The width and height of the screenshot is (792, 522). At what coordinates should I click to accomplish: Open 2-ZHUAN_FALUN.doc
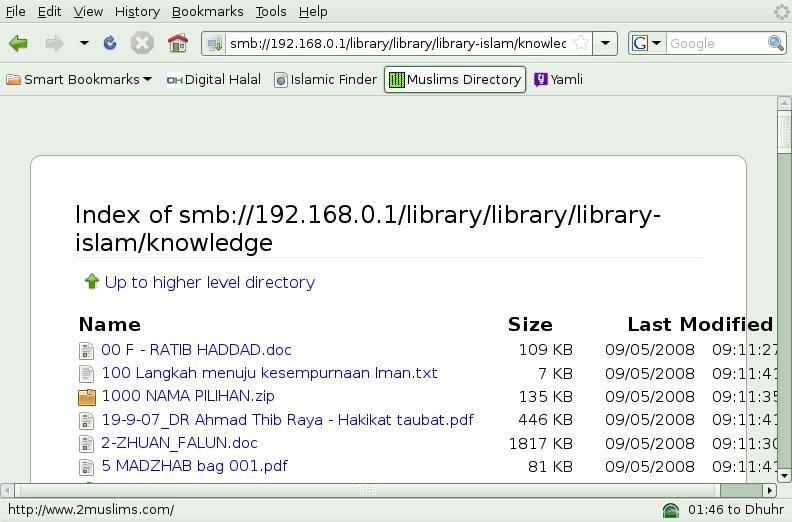coord(179,443)
